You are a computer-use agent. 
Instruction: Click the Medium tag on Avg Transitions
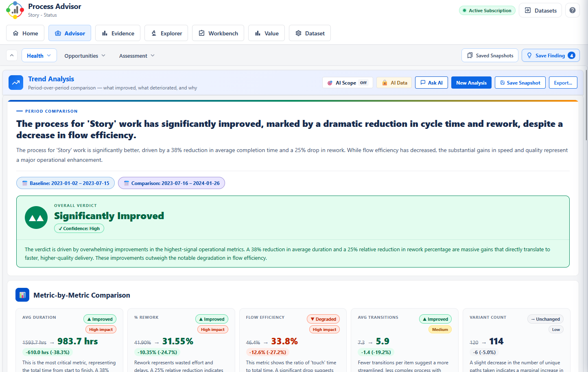click(440, 329)
